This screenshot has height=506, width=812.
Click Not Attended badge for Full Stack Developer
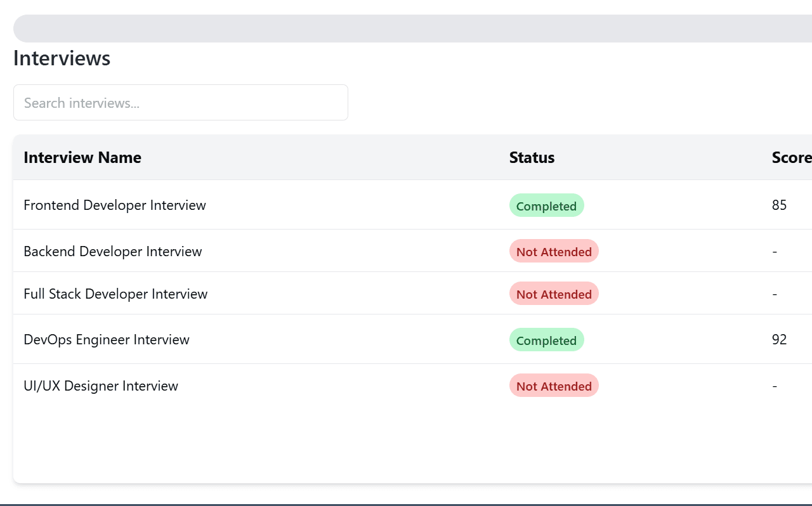pyautogui.click(x=554, y=294)
